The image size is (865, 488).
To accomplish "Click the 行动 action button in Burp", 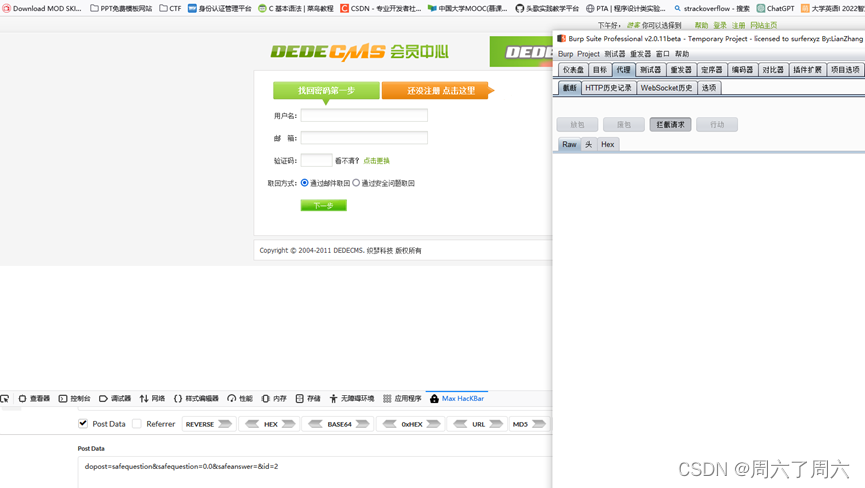I will (717, 125).
